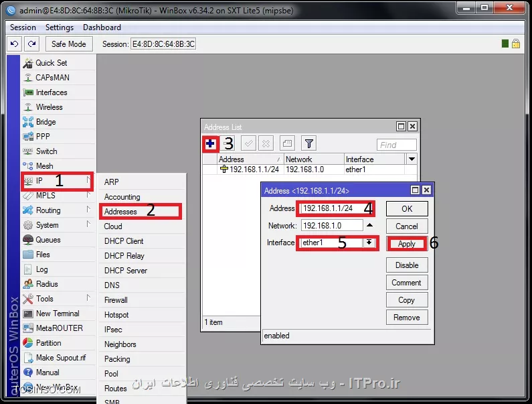532x404 pixels.
Task: Click the Filter funnel icon in Address List
Action: coord(308,144)
